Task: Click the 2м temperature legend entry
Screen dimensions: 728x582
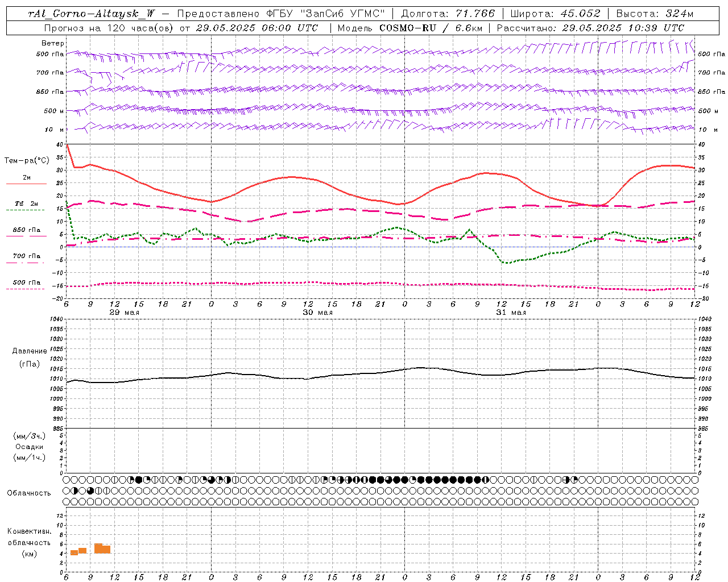Action: pos(27,177)
